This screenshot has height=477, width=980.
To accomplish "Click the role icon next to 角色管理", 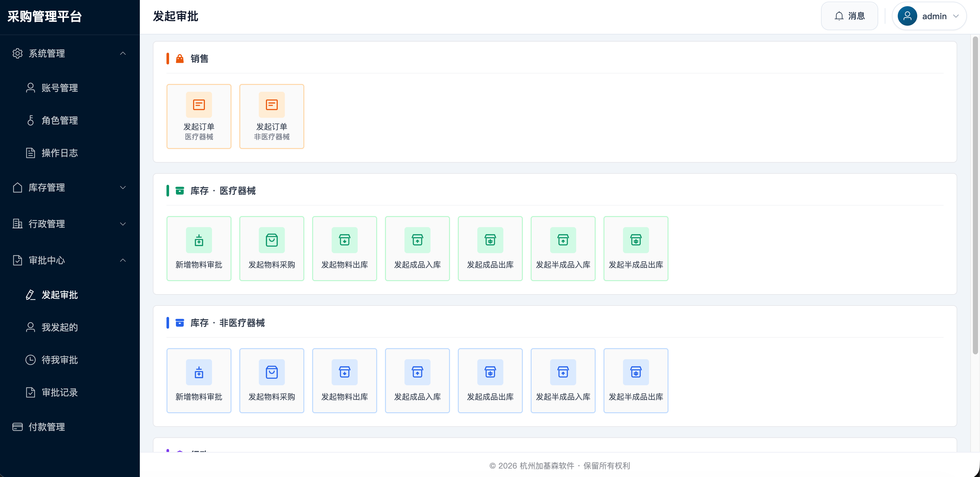I will (31, 120).
